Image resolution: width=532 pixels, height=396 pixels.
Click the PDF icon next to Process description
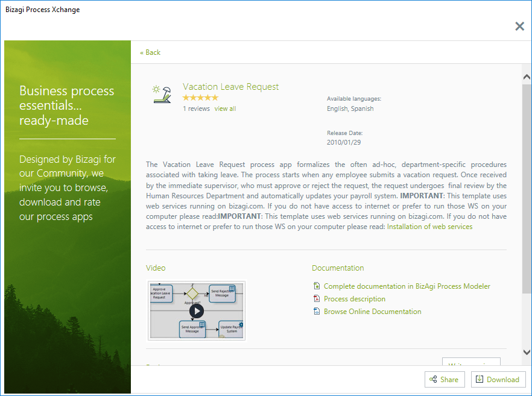pyautogui.click(x=317, y=298)
